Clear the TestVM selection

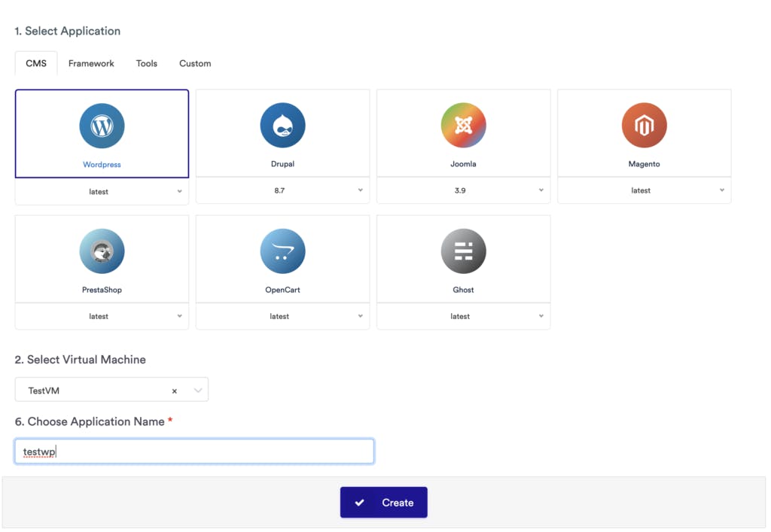[x=175, y=391]
